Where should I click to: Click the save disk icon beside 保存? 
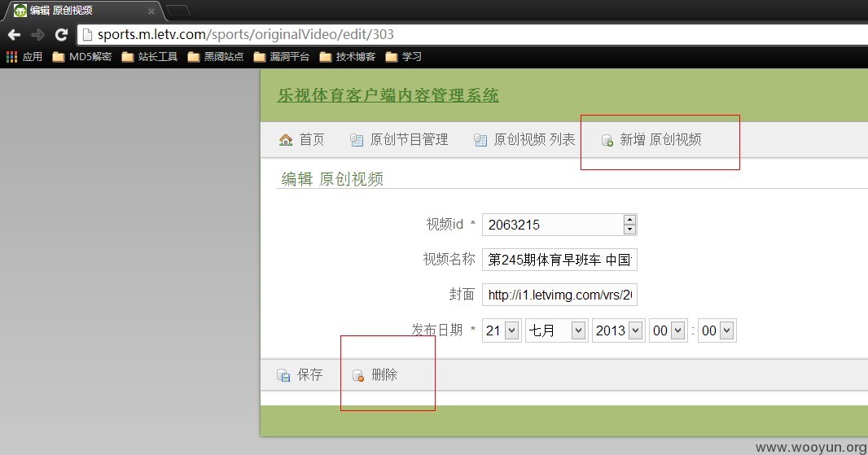coord(283,375)
